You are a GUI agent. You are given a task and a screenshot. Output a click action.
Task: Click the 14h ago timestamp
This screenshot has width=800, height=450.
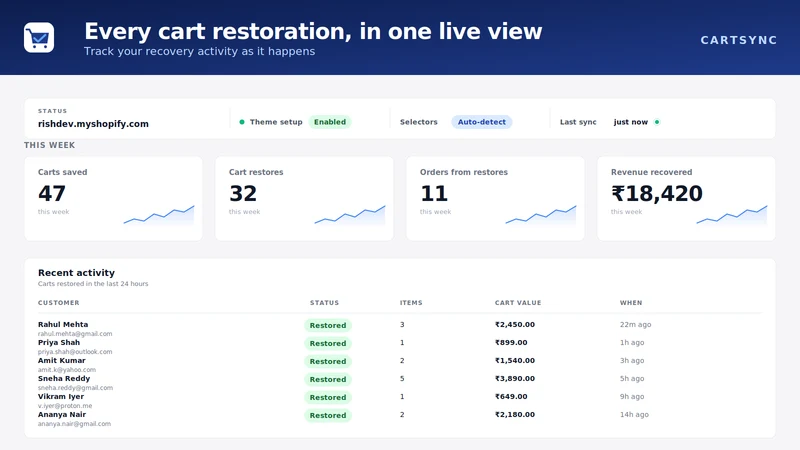[634, 414]
